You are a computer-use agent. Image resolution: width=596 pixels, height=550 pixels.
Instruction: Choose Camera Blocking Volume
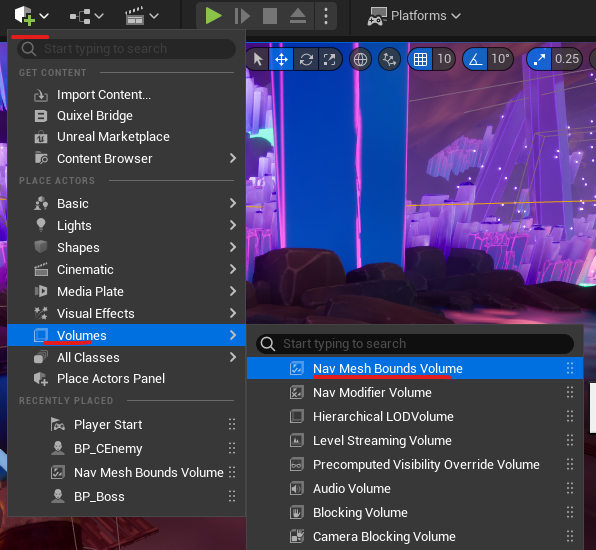click(415, 536)
